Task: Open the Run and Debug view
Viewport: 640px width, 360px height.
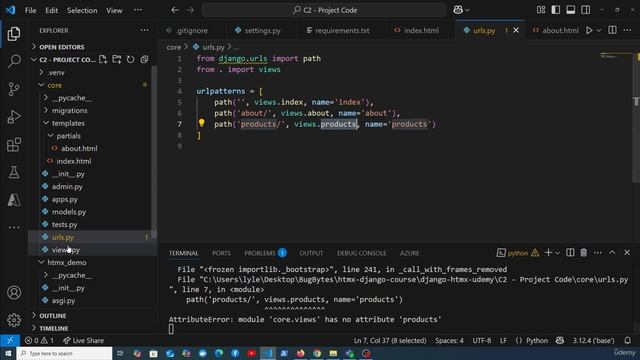Action: [14, 117]
